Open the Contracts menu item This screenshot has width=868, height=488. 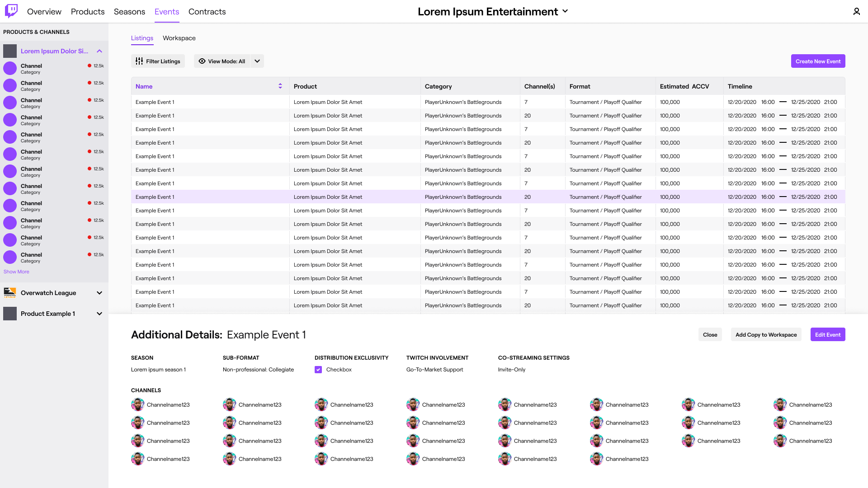(207, 12)
